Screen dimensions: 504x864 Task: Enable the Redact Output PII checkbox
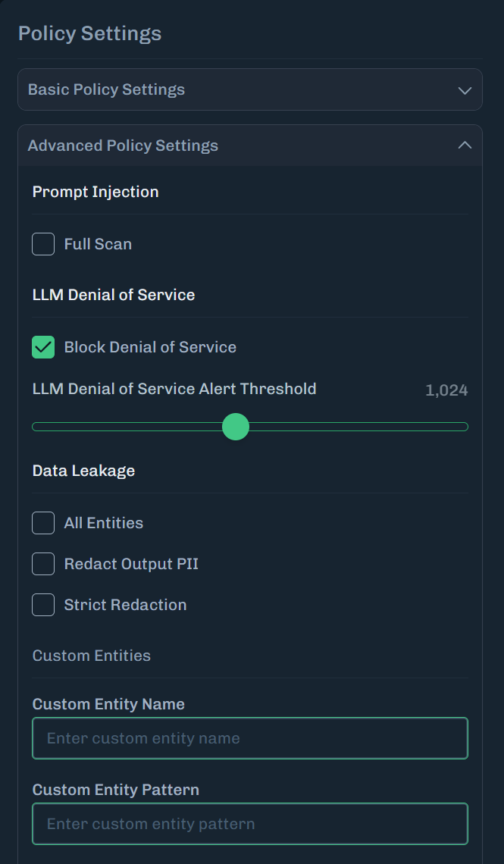coord(43,564)
